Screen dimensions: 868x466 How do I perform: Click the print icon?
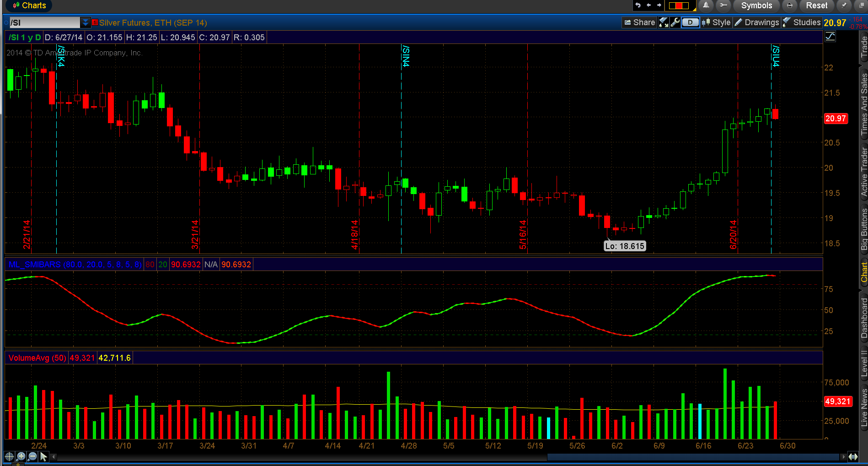790,5
